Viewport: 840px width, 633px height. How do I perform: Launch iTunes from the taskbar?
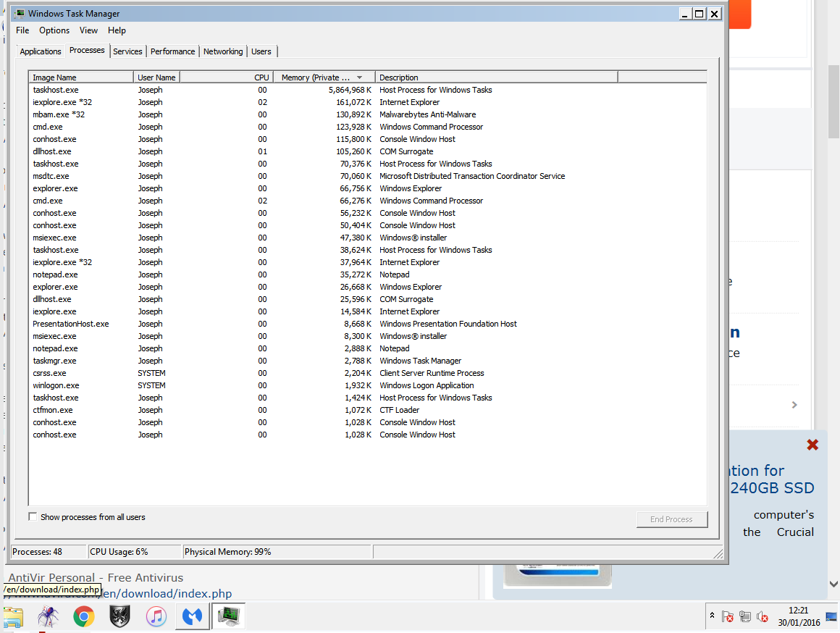156,616
